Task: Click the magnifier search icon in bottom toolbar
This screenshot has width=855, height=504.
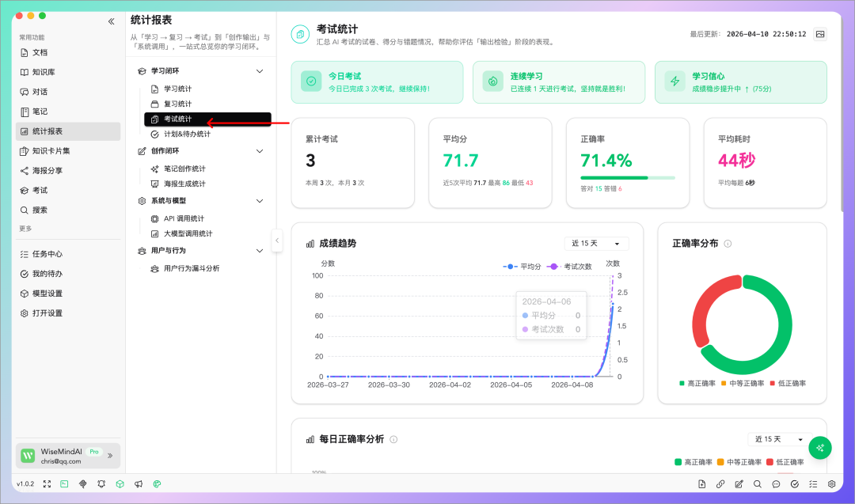Action: [x=758, y=484]
